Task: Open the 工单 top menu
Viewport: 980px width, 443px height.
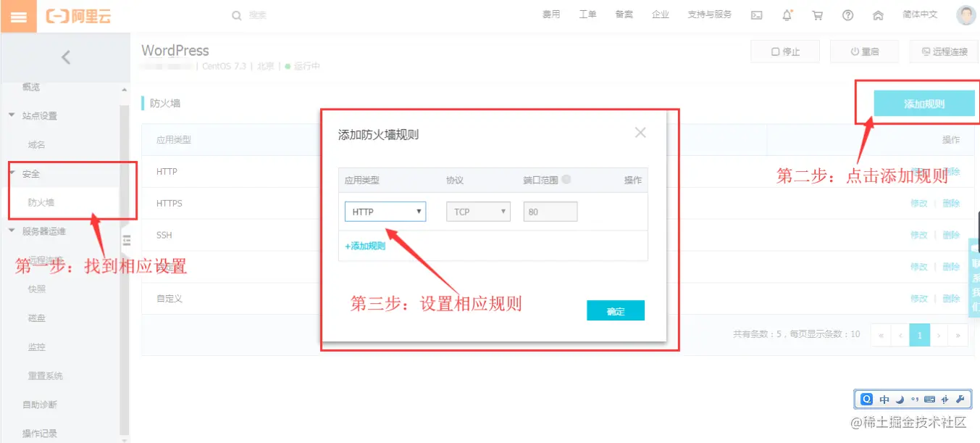Action: click(x=587, y=15)
